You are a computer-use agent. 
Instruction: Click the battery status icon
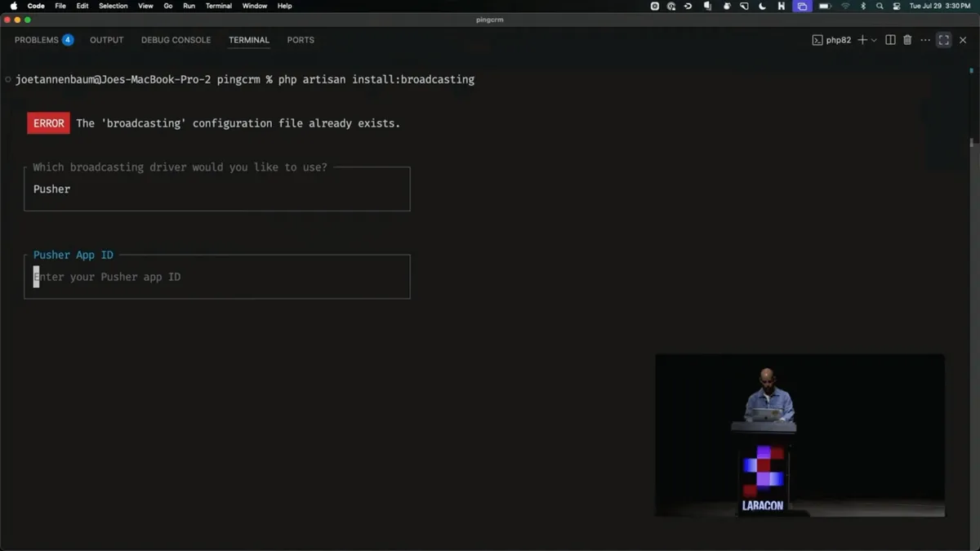click(825, 6)
